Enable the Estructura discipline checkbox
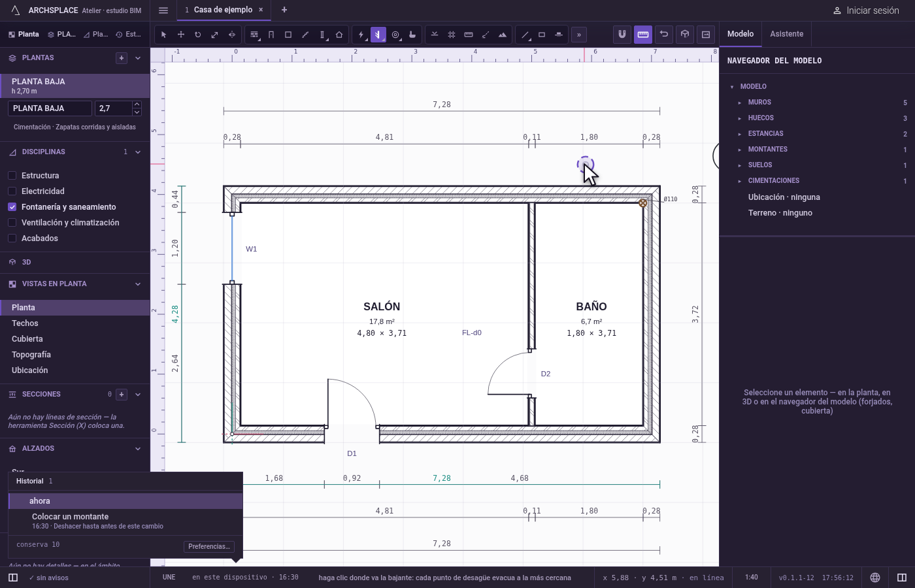The height and width of the screenshot is (588, 915). [12, 175]
